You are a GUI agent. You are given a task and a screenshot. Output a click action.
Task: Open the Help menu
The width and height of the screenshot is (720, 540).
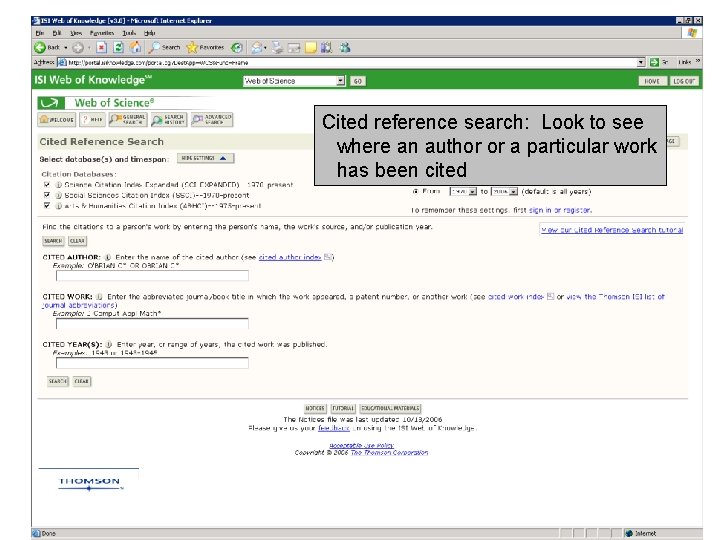point(149,33)
